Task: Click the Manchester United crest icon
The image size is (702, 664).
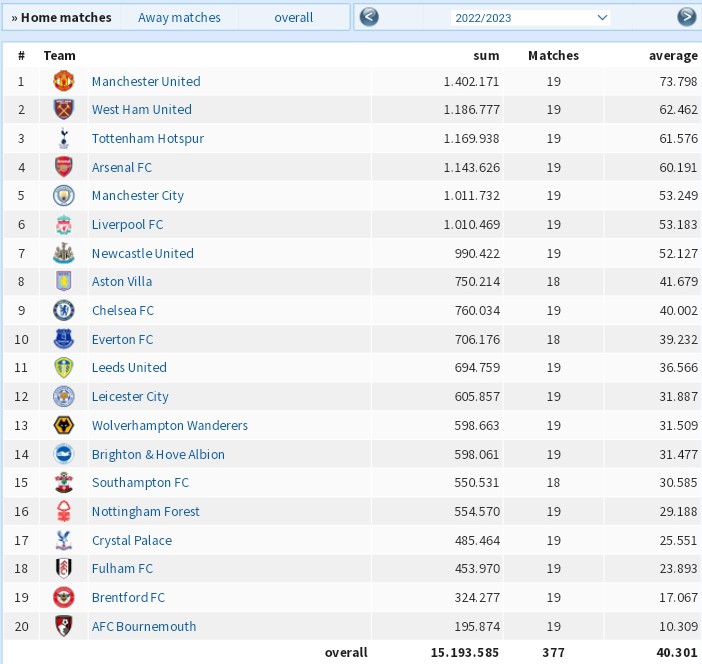Action: click(x=64, y=81)
